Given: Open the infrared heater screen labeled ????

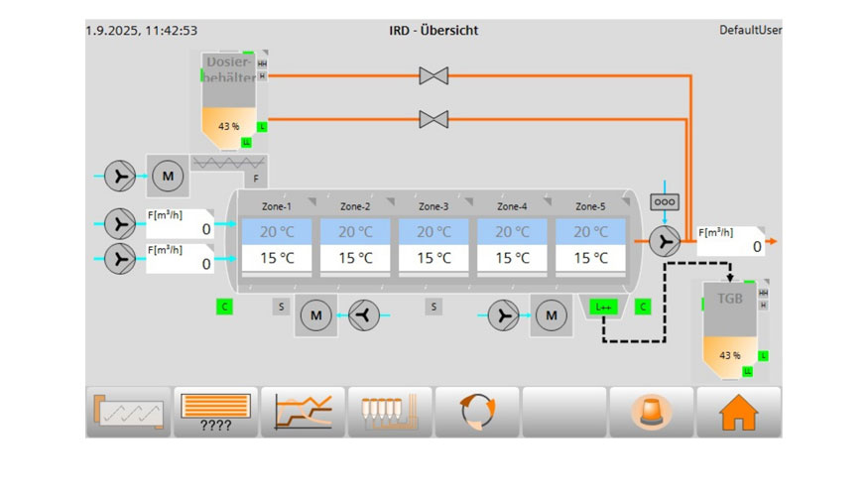Looking at the screenshot, I should tap(216, 412).
